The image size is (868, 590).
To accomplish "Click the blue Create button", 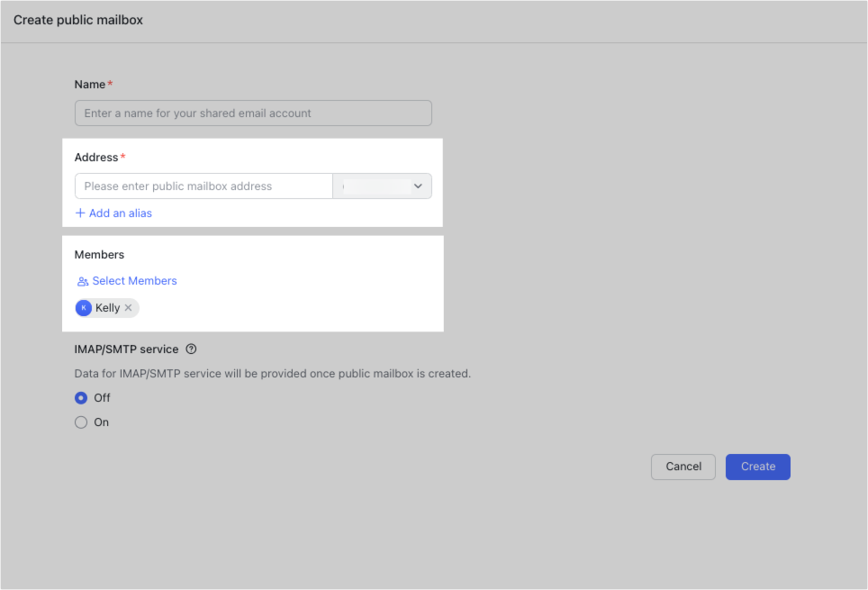I will tap(758, 467).
